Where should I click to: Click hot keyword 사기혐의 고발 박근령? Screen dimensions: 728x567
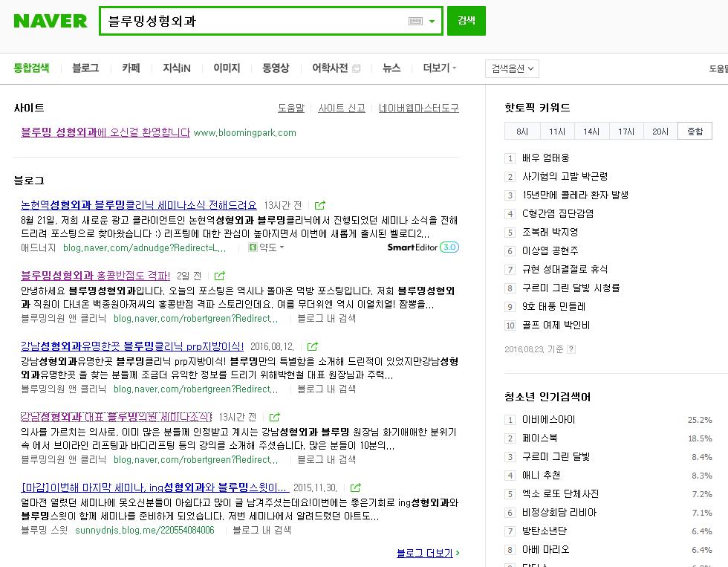click(x=565, y=176)
